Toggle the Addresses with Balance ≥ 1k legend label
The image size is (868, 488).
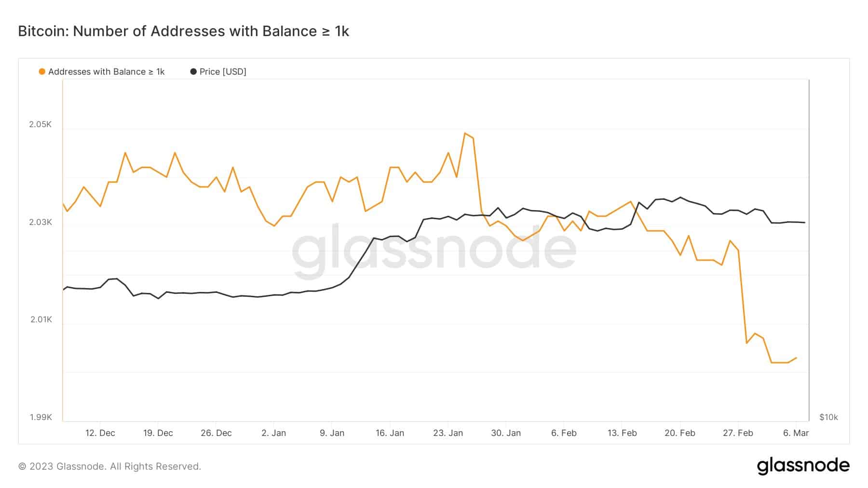106,72
